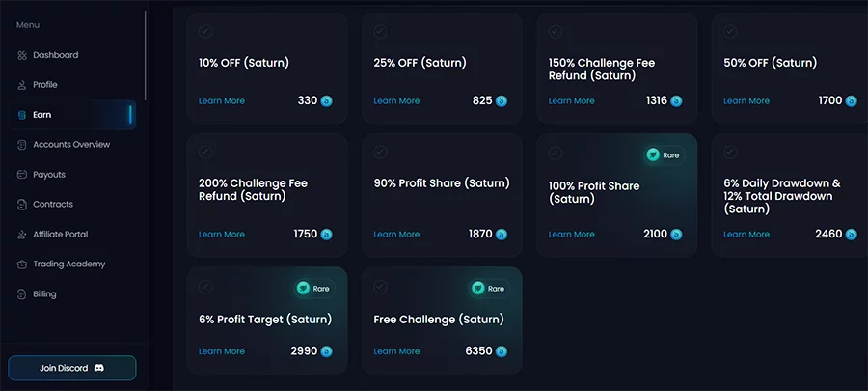Tick the checkbox on 10% OFF (Saturn) card

coord(205,32)
